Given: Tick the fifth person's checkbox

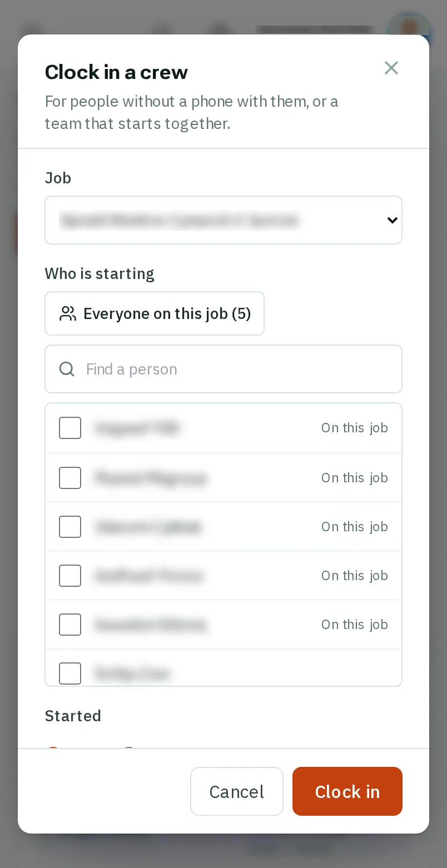Looking at the screenshot, I should tap(70, 625).
